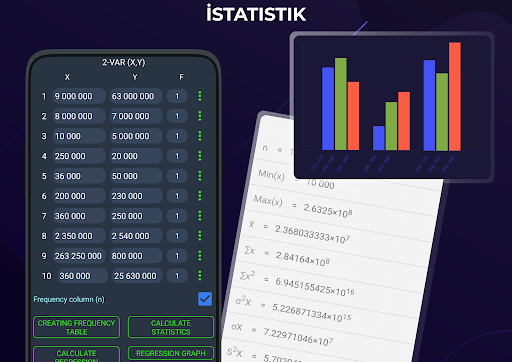Click the Frequency column (n) label

(69, 299)
